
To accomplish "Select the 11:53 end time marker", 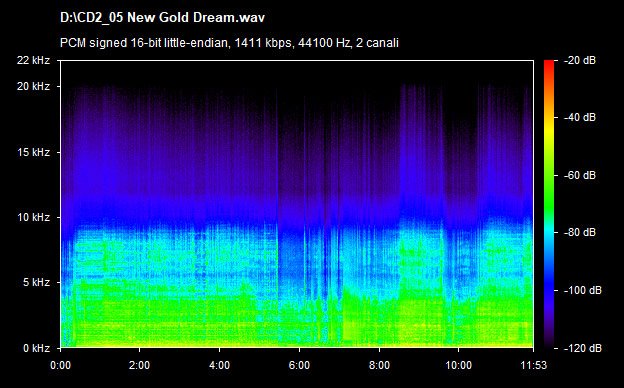I will [534, 365].
